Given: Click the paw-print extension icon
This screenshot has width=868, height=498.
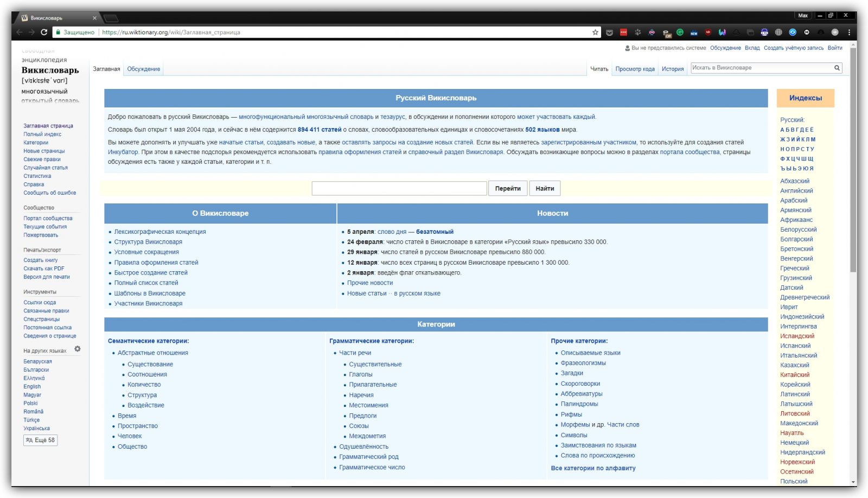Looking at the screenshot, I should point(637,33).
